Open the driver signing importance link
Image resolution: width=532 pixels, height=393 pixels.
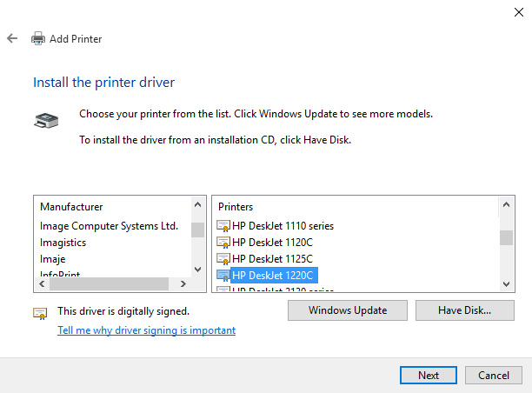pyautogui.click(x=147, y=330)
